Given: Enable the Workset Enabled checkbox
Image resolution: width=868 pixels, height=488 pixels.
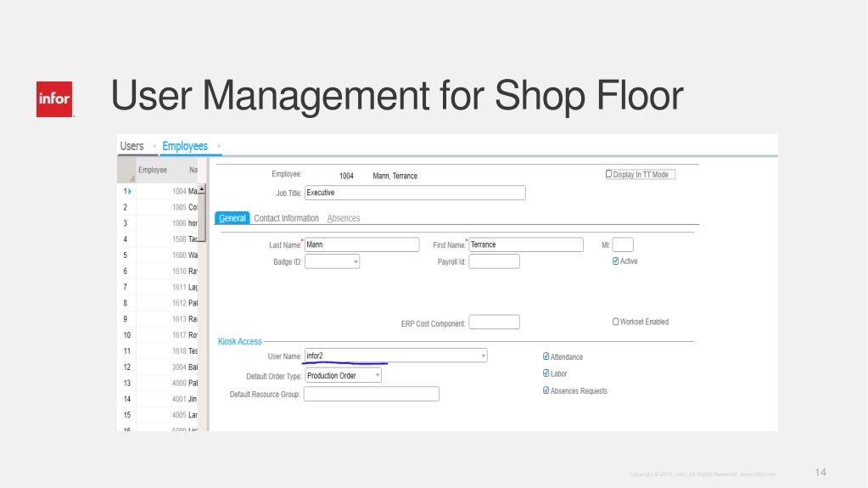Looking at the screenshot, I should [x=615, y=322].
